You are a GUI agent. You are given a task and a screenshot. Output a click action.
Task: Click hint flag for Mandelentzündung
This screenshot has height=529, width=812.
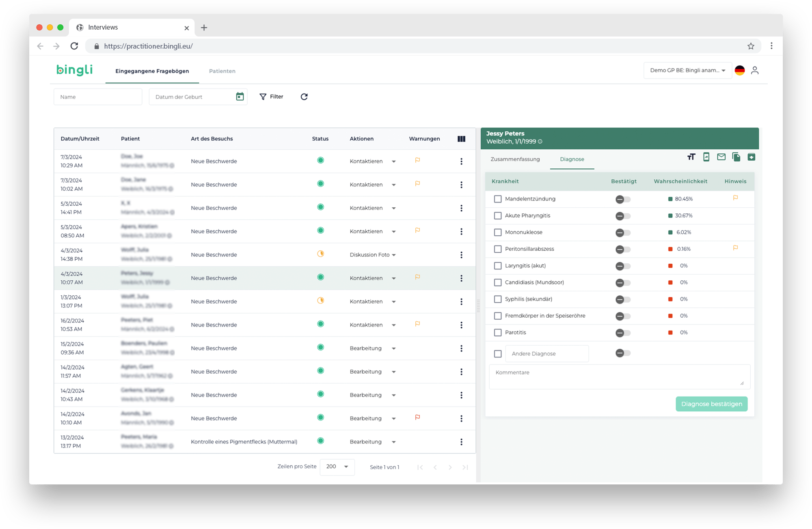[x=735, y=198]
